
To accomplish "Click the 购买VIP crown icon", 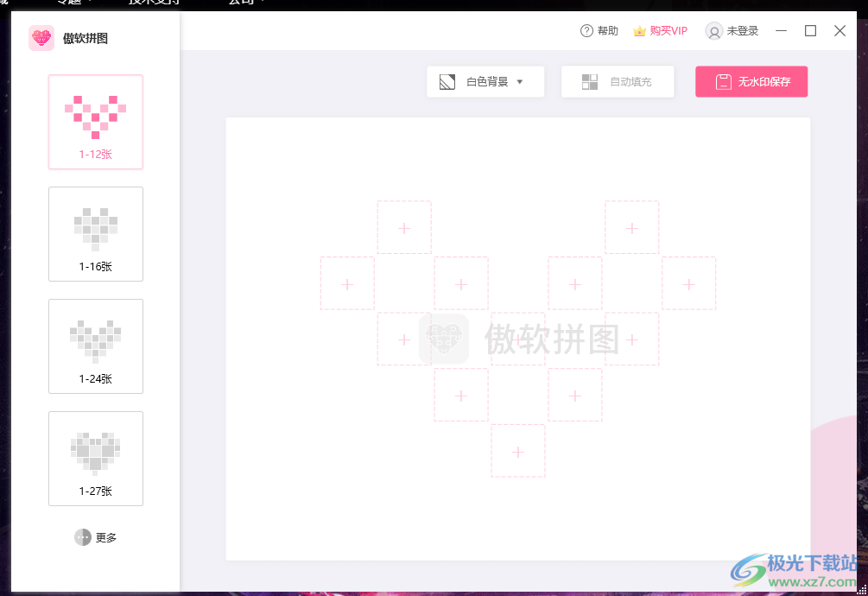I will coord(640,30).
